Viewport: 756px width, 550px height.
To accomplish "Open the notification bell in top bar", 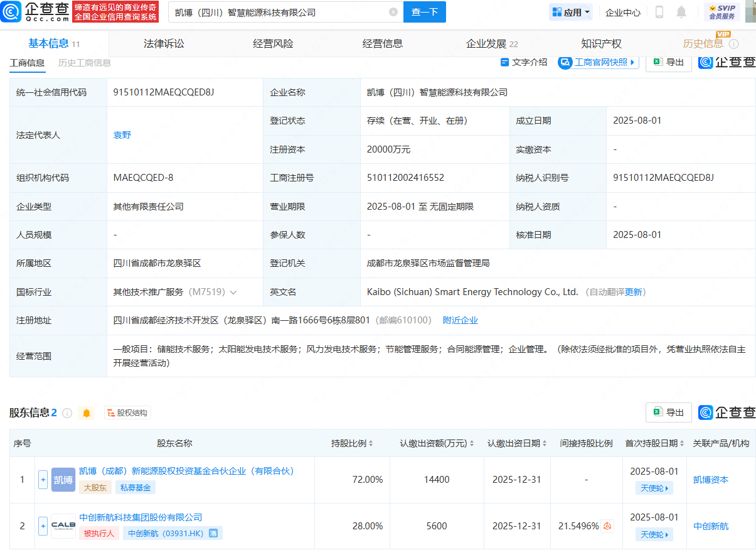I will click(x=681, y=12).
